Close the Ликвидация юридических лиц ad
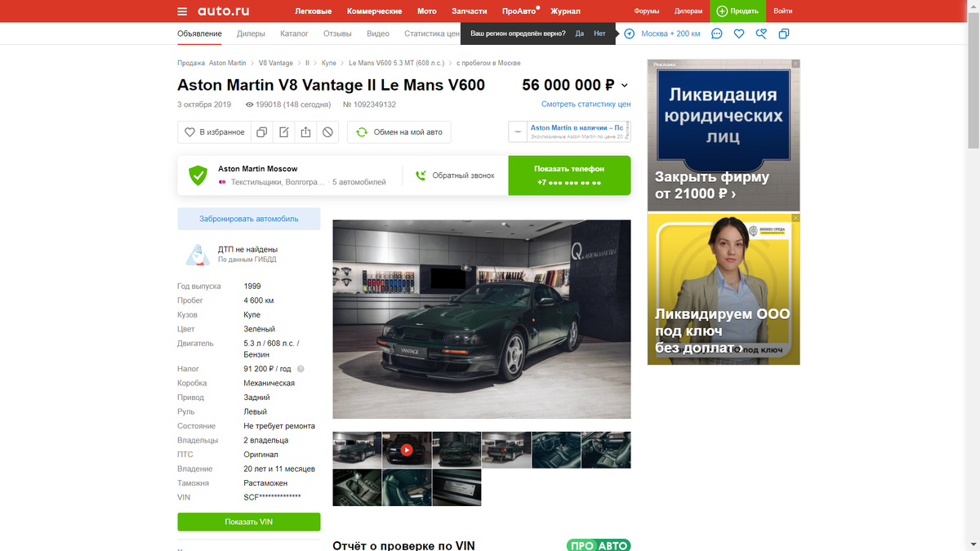 coord(795,64)
